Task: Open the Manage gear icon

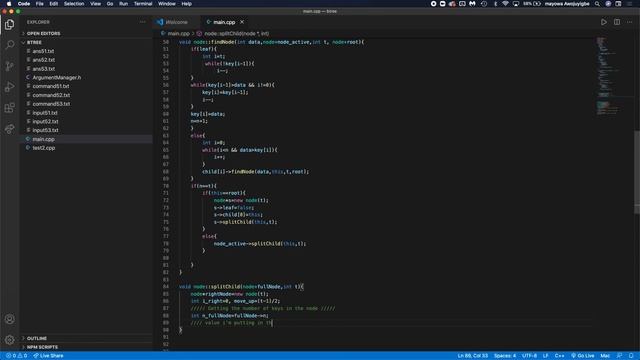Action: pos(9,340)
